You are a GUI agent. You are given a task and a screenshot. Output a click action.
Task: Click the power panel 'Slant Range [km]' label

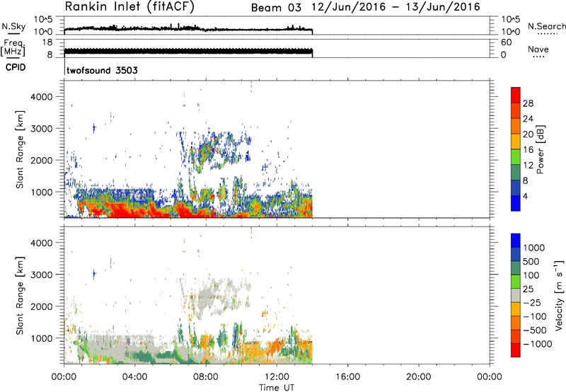(20, 149)
